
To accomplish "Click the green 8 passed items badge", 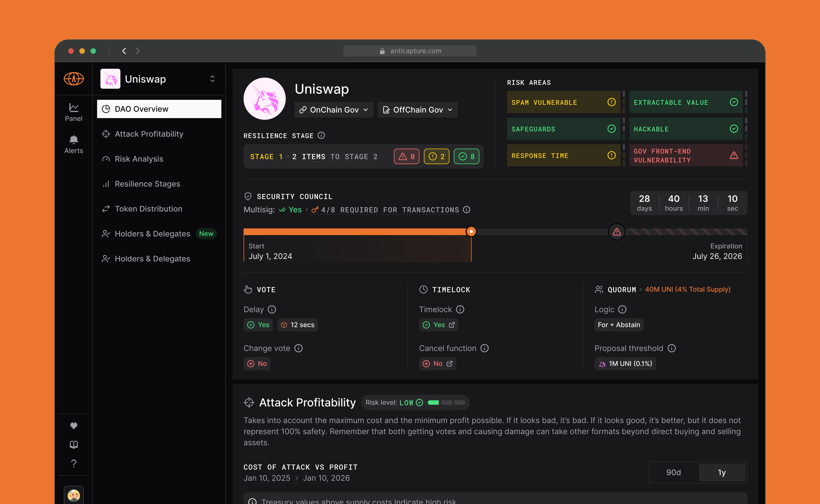I will point(466,156).
